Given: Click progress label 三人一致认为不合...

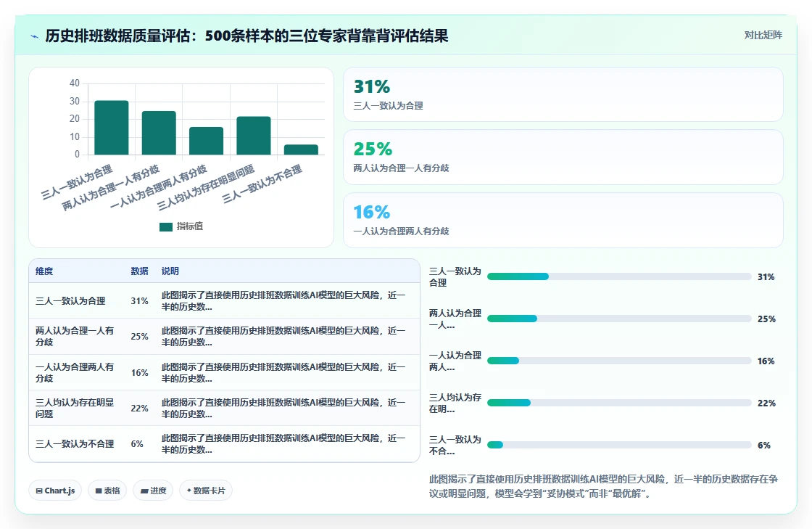Looking at the screenshot, I should click(455, 445).
